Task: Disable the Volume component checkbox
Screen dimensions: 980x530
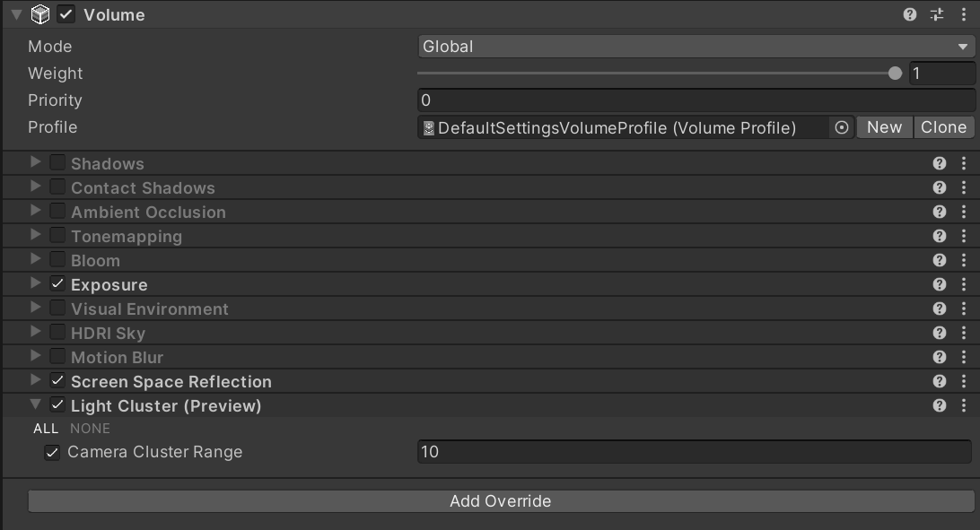Action: (x=65, y=14)
